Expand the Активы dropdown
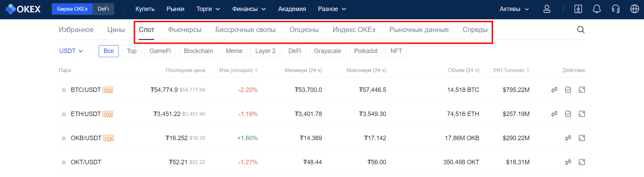Screen dimensions: 644x177 pos(514,9)
